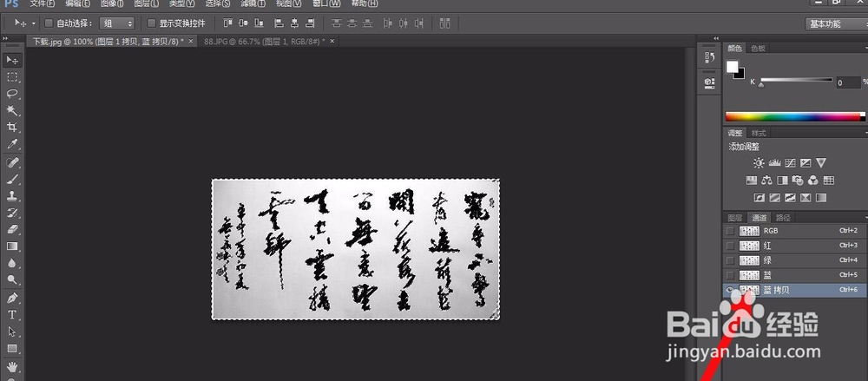Select the Hand tool
The width and height of the screenshot is (868, 381).
(12, 366)
